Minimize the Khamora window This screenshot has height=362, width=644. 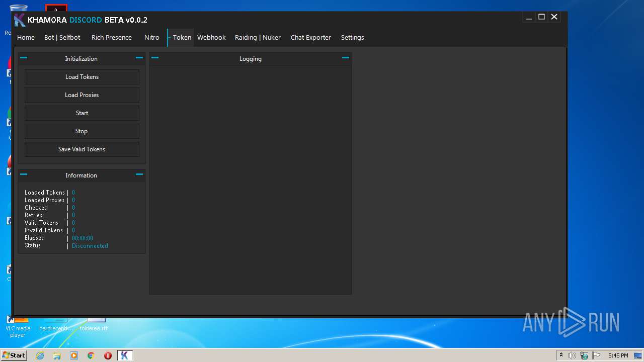(529, 17)
